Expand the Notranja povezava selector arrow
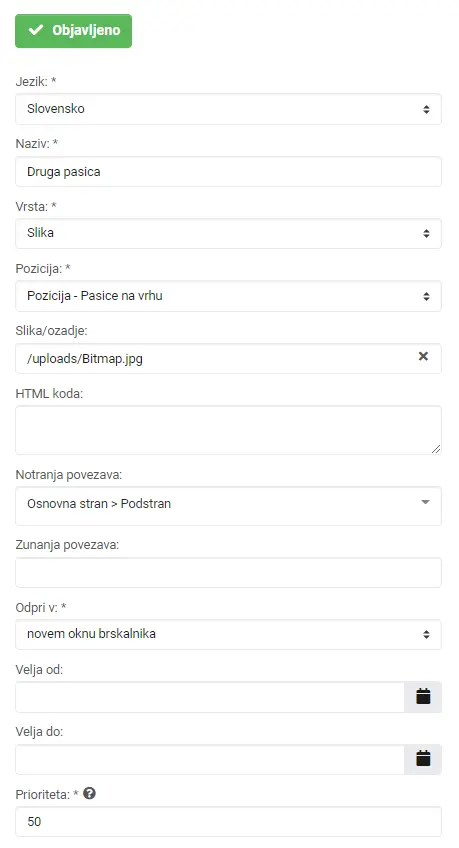The image size is (459, 848). pos(425,502)
